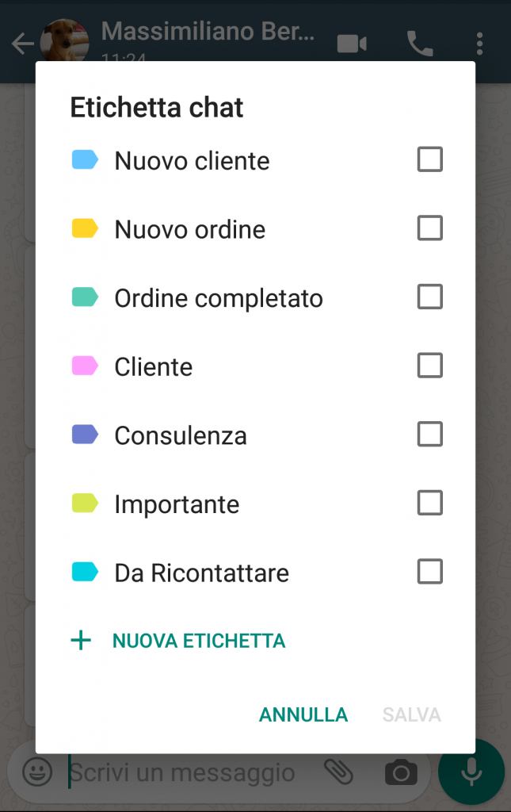Image resolution: width=511 pixels, height=812 pixels.
Task: Click the NUOVA ETICHETTA link
Action: click(x=199, y=641)
